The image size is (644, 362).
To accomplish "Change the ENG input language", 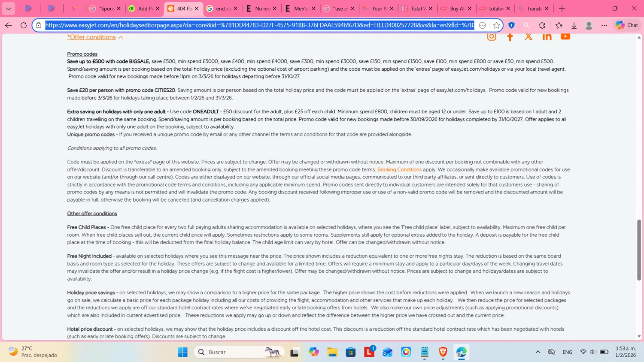I will click(x=567, y=352).
